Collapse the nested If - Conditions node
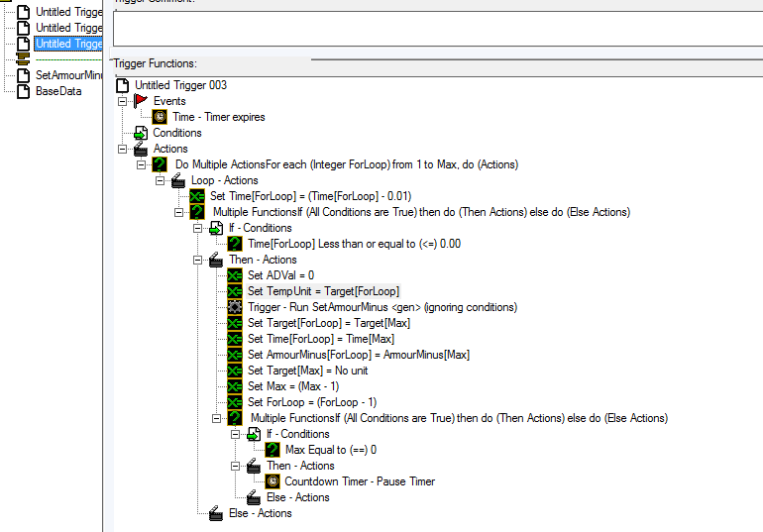The height and width of the screenshot is (532, 763). point(235,434)
